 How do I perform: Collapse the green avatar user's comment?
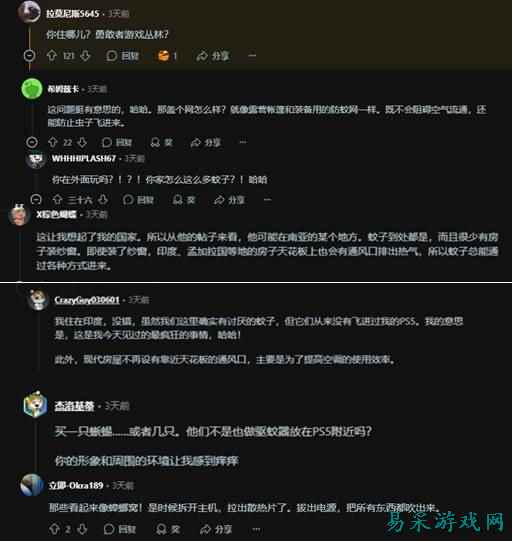pos(32,142)
